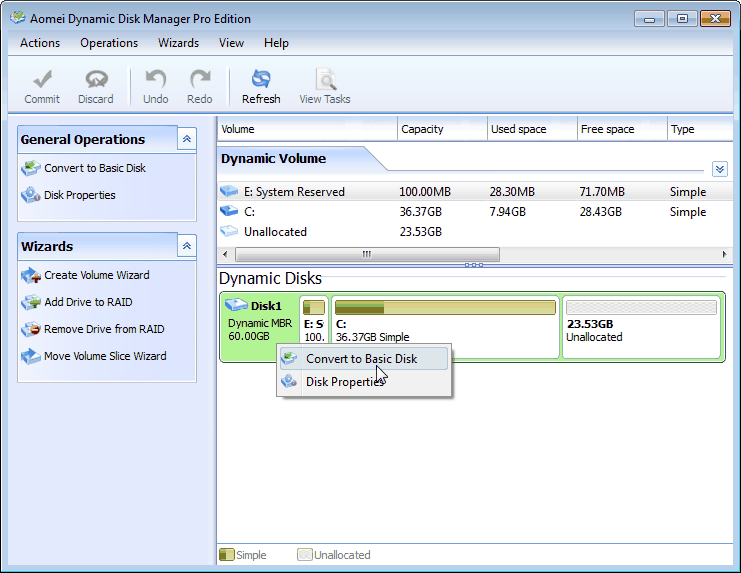Click the Redo arrow icon
Viewport: 741px width, 573px height.
(200, 79)
